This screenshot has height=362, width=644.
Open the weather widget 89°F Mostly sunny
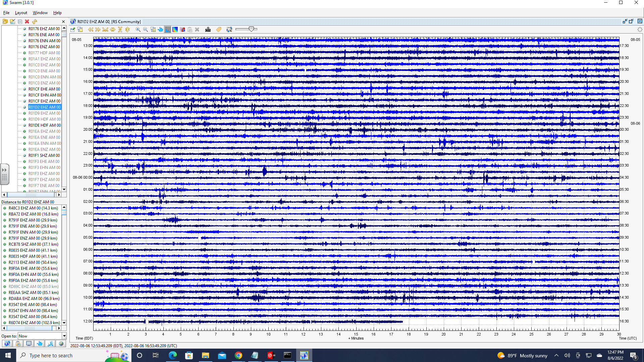(x=522, y=355)
